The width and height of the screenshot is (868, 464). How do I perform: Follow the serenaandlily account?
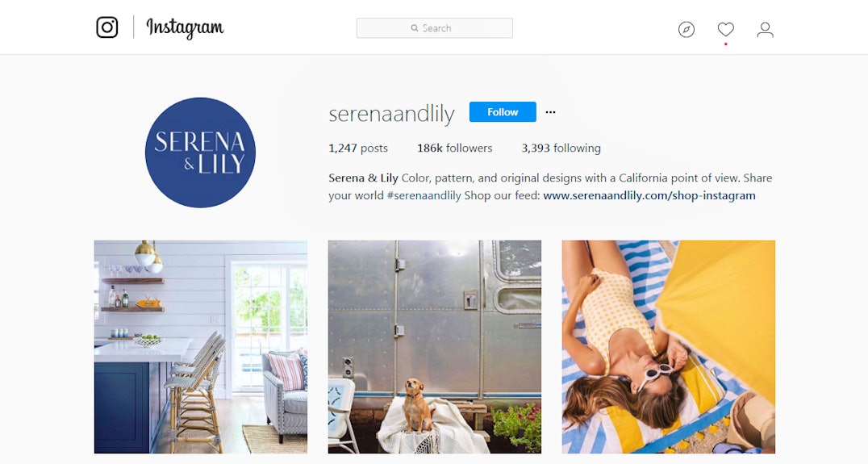click(x=503, y=112)
